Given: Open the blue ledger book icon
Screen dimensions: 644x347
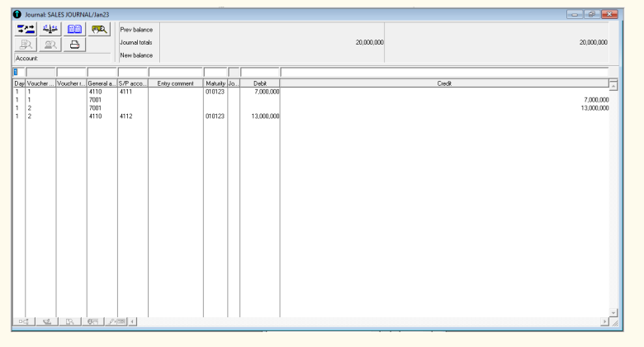Looking at the screenshot, I should click(75, 29).
